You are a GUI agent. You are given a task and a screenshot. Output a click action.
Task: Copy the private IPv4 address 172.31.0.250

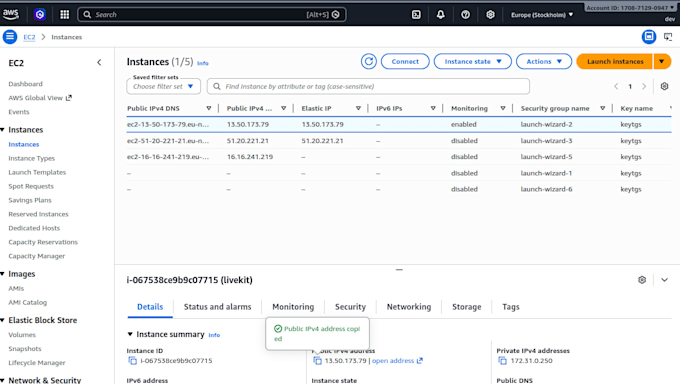[502, 361]
